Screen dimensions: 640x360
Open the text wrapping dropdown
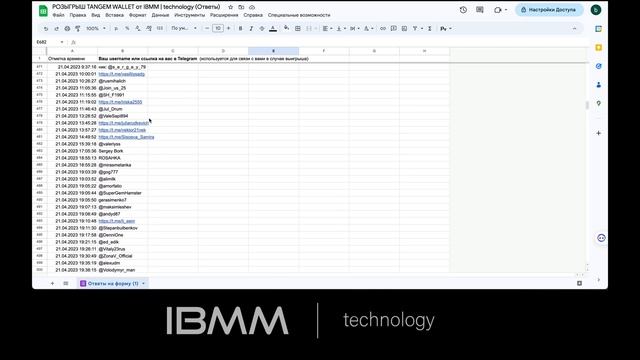[354, 29]
